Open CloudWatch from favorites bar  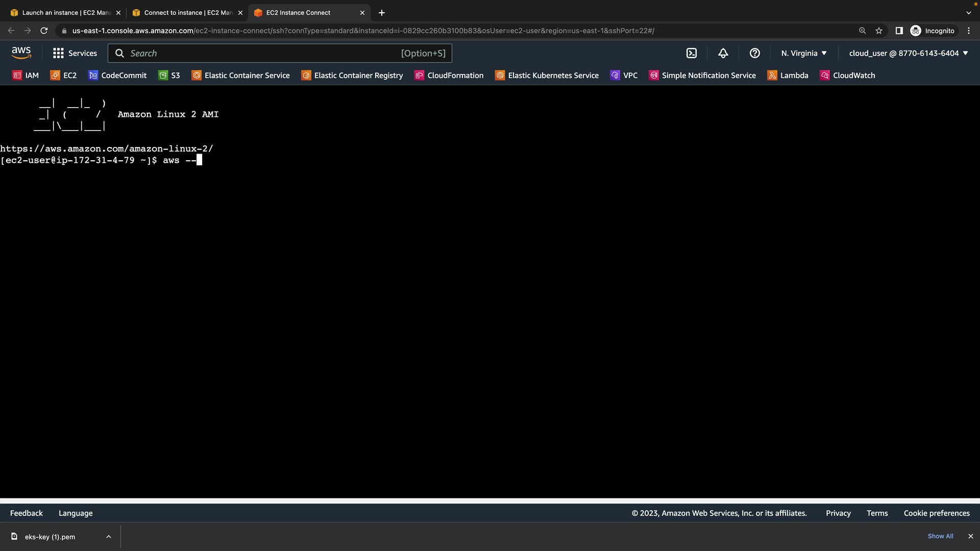coord(848,76)
